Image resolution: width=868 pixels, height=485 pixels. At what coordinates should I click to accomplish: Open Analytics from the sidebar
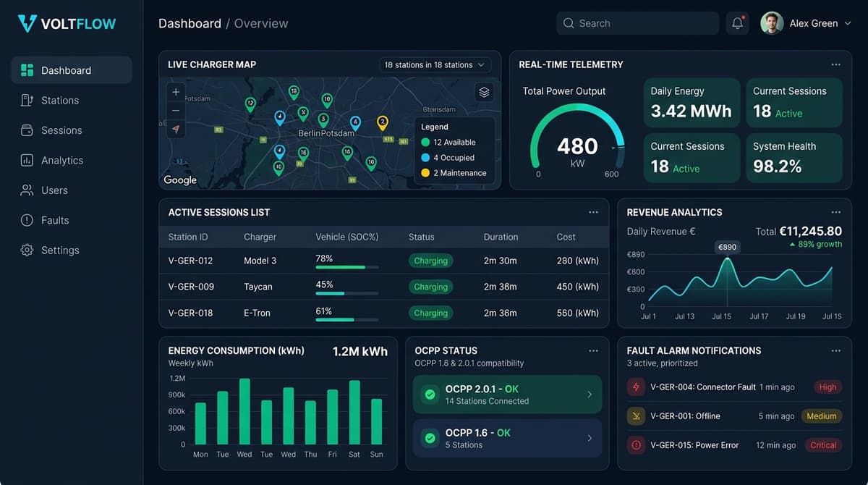[72, 160]
